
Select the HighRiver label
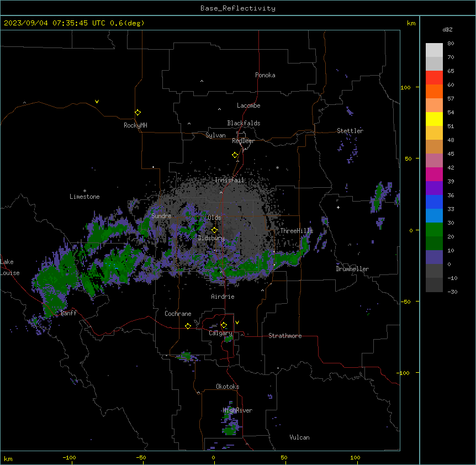237,410
